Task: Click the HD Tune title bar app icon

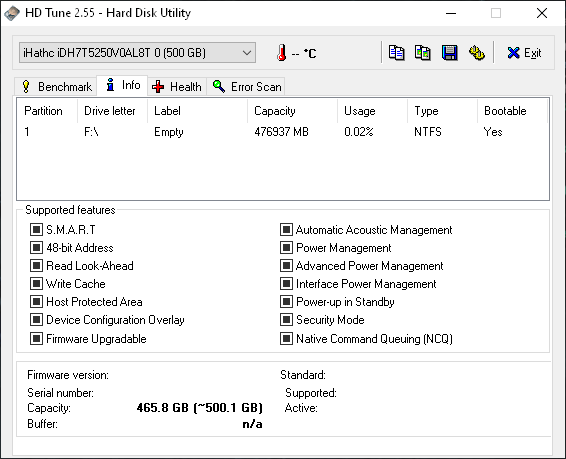Action: click(12, 13)
